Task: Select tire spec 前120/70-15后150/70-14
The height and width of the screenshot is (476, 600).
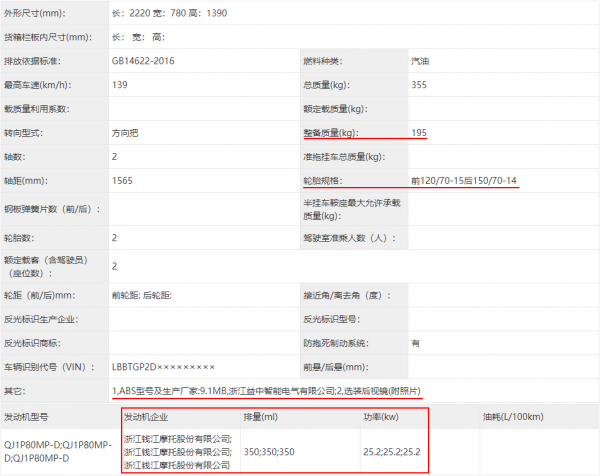Action: tap(464, 181)
